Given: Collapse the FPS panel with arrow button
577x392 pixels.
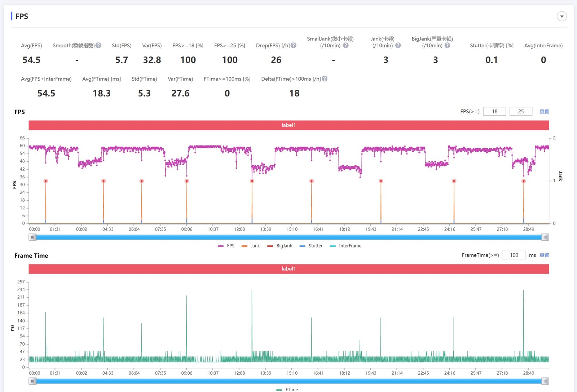Looking at the screenshot, I should [x=561, y=16].
